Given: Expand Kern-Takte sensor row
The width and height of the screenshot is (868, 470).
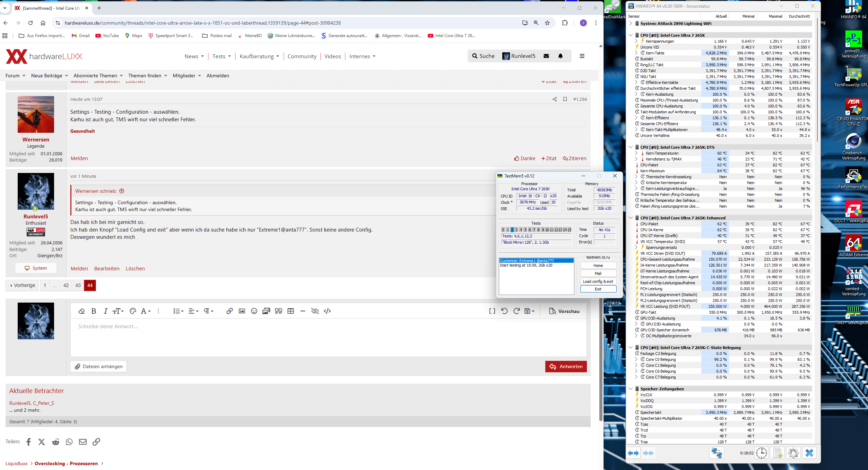Looking at the screenshot, I should point(636,53).
